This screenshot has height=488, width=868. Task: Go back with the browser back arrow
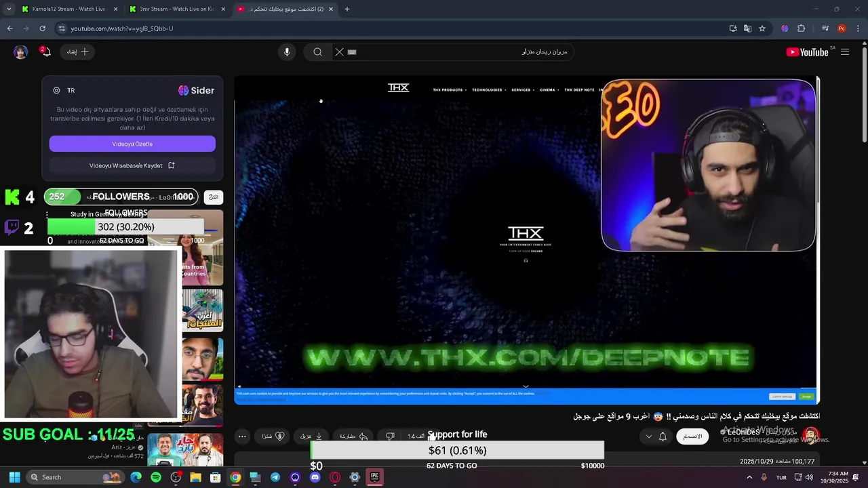9,28
